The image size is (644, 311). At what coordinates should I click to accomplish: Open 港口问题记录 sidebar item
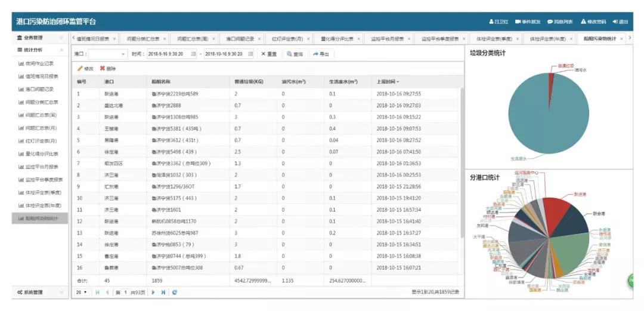(36, 90)
